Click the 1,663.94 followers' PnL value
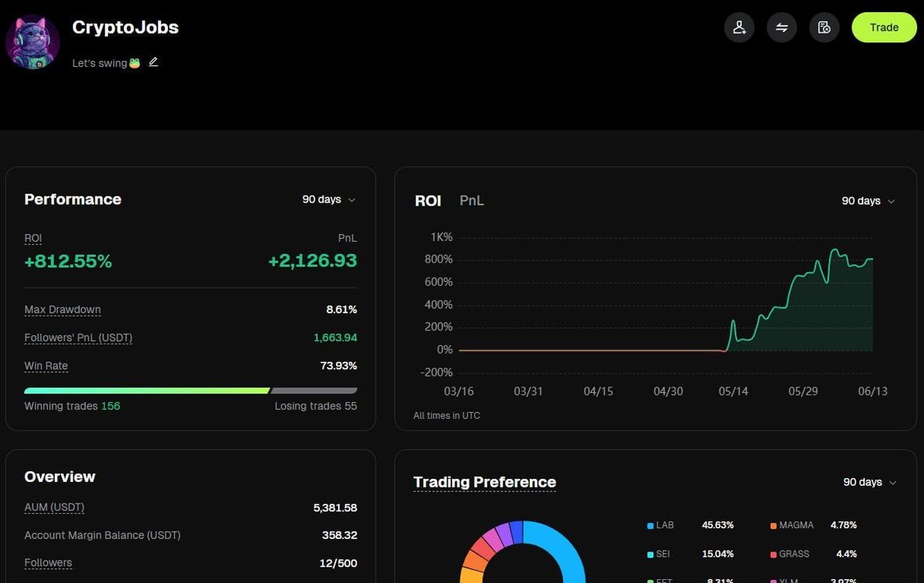Screen dimensions: 924x583 335,337
